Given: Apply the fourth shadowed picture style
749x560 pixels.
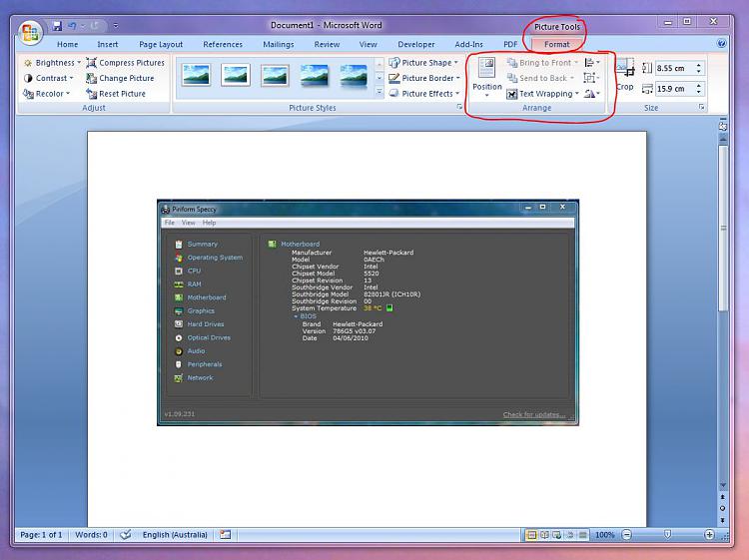Looking at the screenshot, I should coord(315,76).
